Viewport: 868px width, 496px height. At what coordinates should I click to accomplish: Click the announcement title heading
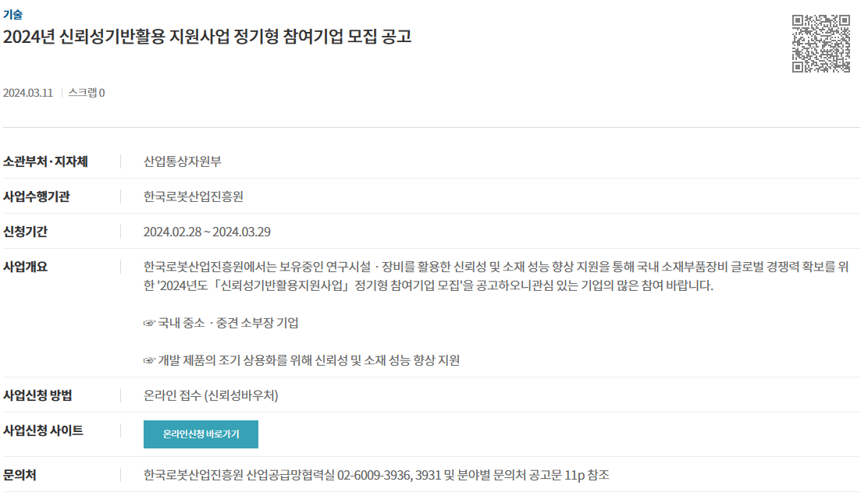coord(208,37)
